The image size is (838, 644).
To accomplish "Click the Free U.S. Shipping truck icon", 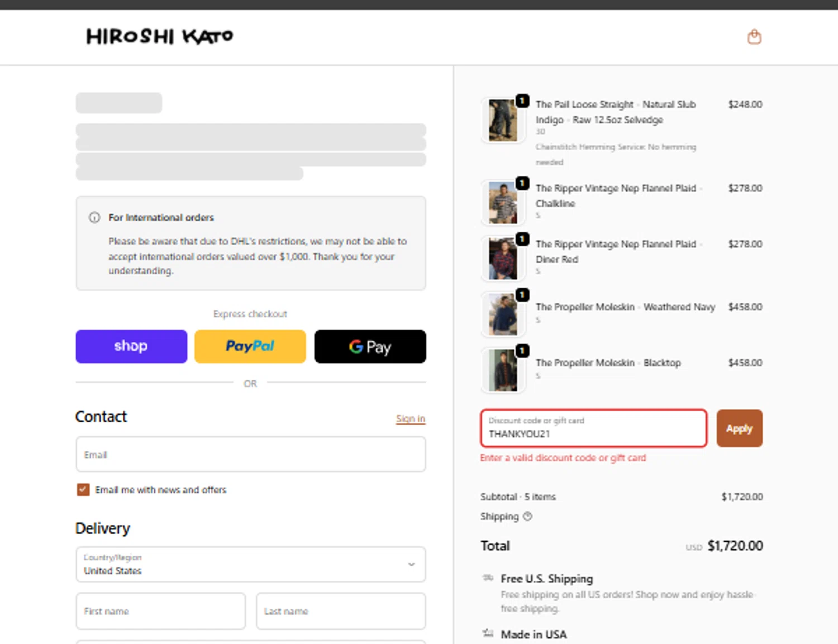I will point(488,578).
